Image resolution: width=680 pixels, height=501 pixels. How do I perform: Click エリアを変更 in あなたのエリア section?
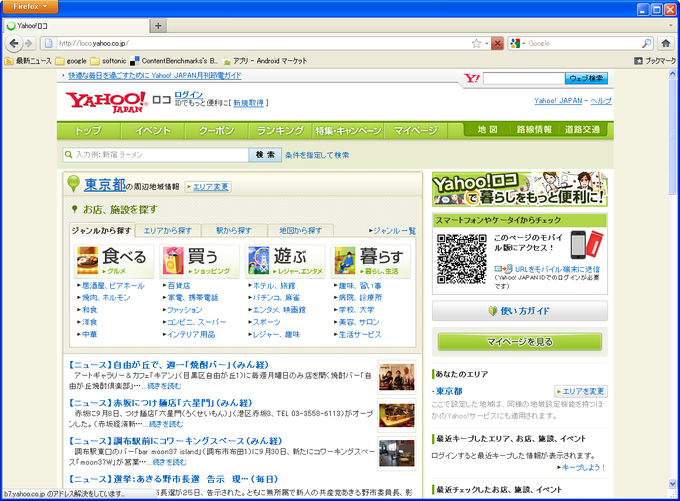pos(581,391)
